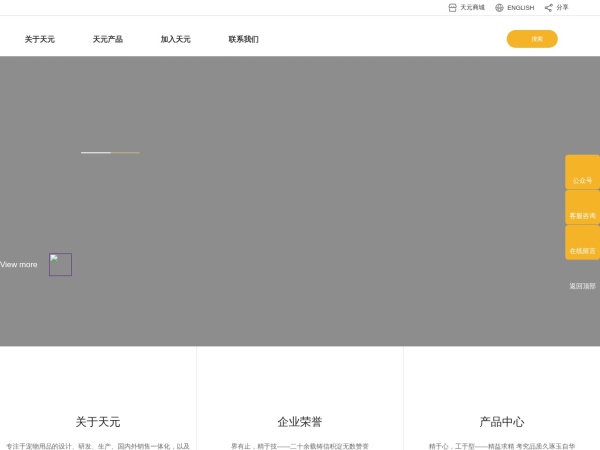This screenshot has width=600, height=450.
Task: Click the View more link
Action: point(19,264)
